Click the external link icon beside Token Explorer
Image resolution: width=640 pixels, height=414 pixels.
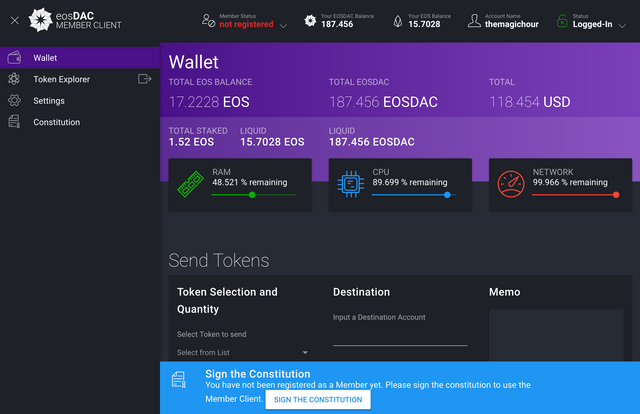[x=144, y=79]
